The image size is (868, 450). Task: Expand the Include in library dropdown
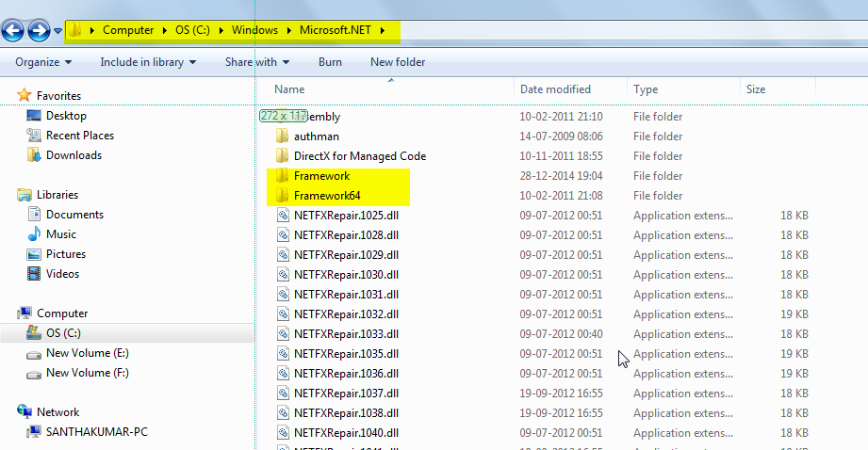click(x=148, y=62)
